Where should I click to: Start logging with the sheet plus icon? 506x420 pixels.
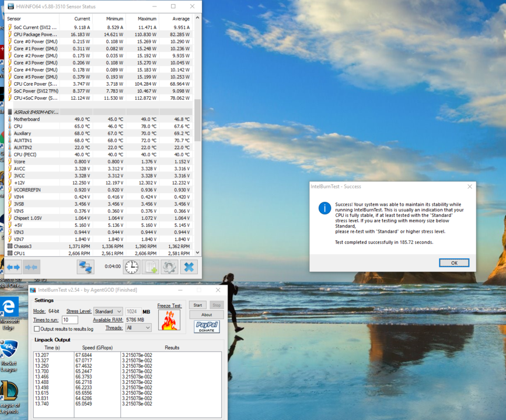pyautogui.click(x=151, y=267)
